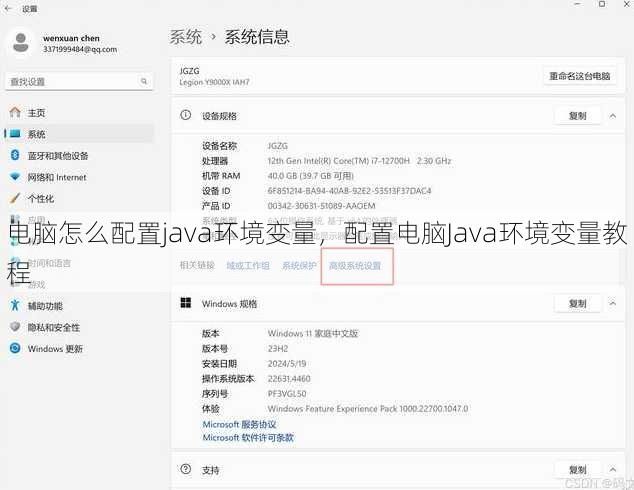Open 网络和 Internet wifi icon

pos(15,177)
